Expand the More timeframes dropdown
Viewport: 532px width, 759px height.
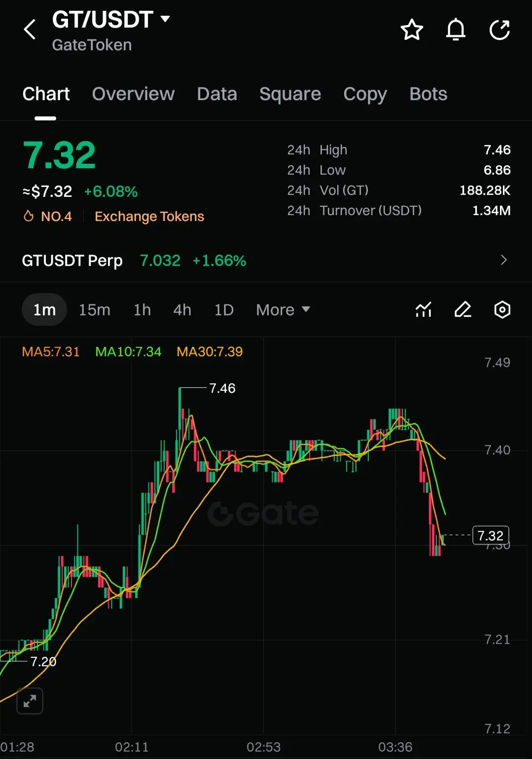coord(283,310)
